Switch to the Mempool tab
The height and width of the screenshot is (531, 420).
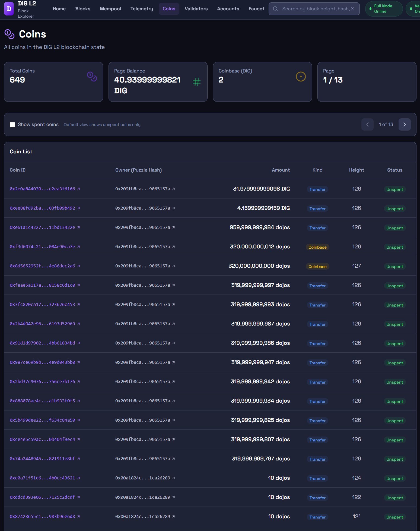(x=110, y=9)
